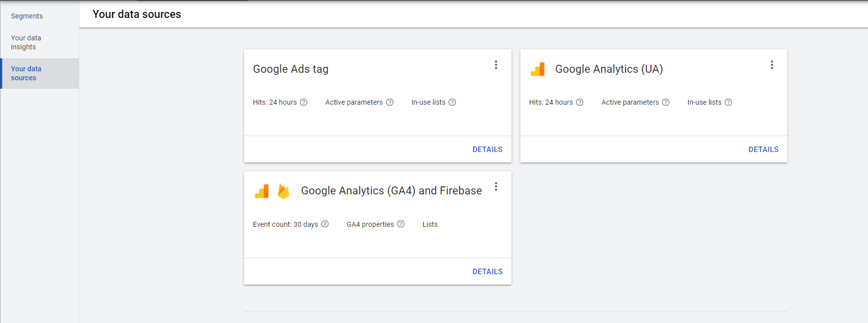Click help icon beside GA4 properties

pyautogui.click(x=401, y=224)
